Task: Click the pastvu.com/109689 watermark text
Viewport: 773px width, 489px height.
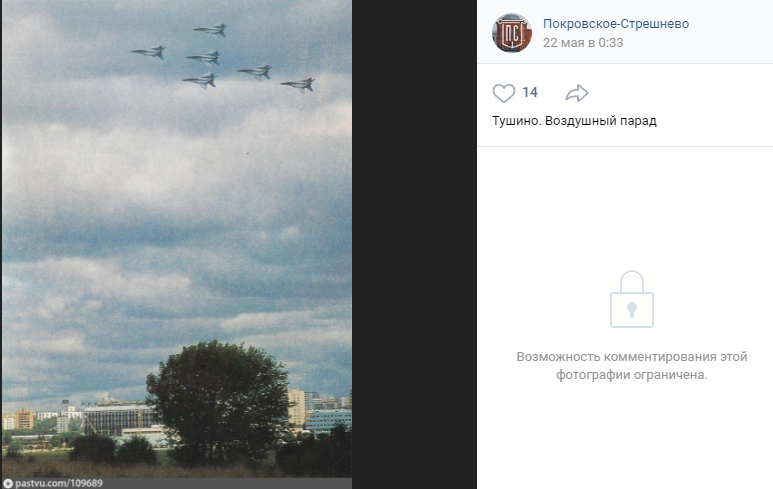Action: pyautogui.click(x=59, y=484)
